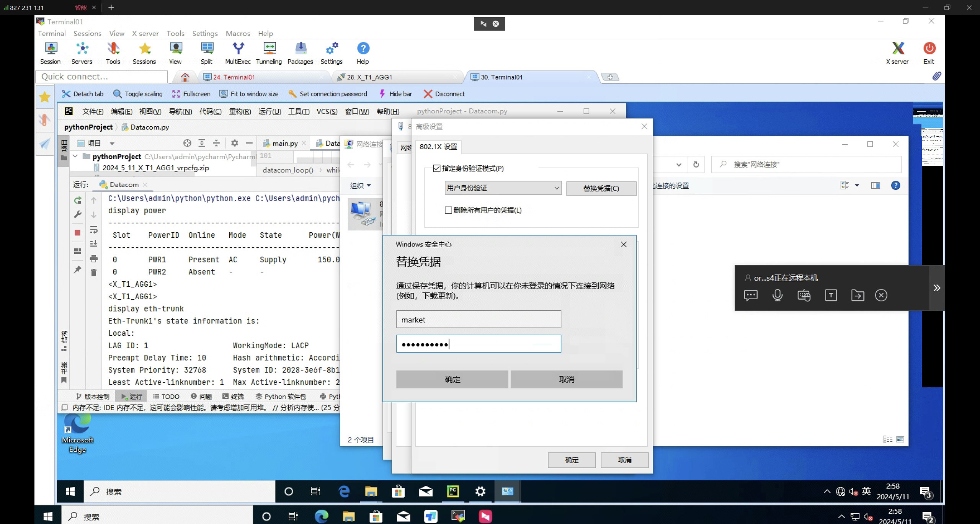Click the red Exit power icon
This screenshot has height=524, width=980.
coord(929,53)
